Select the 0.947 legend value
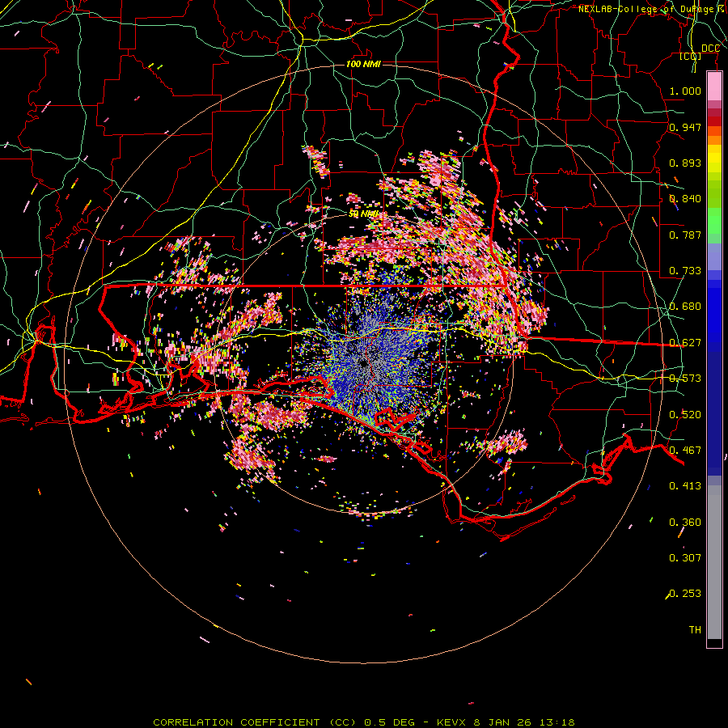 (685, 127)
